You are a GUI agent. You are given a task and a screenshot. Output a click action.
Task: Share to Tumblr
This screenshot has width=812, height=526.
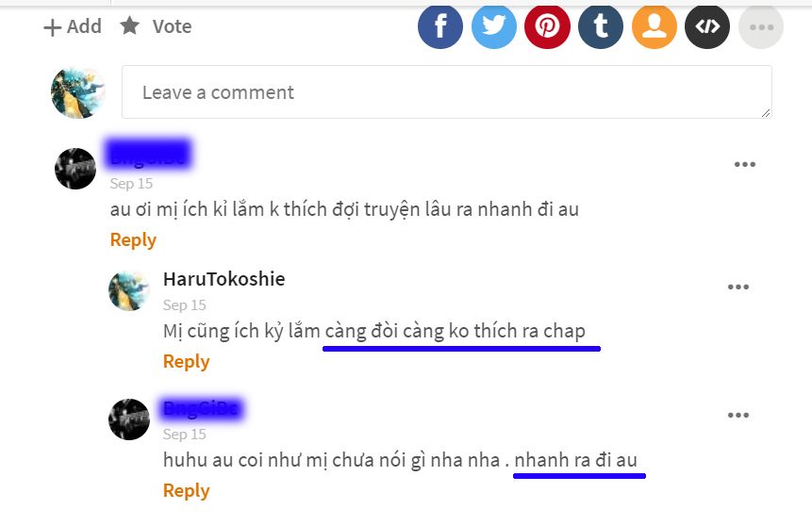tap(601, 26)
